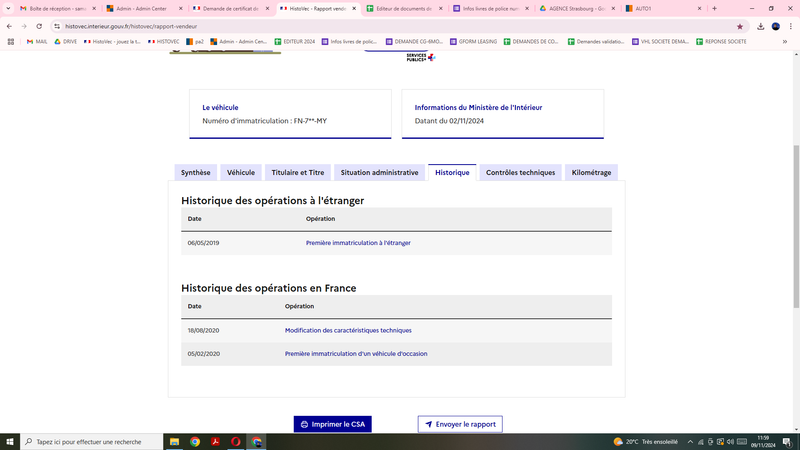This screenshot has width=800, height=450.
Task: Open the Contrôles techniques tab
Action: tap(520, 172)
